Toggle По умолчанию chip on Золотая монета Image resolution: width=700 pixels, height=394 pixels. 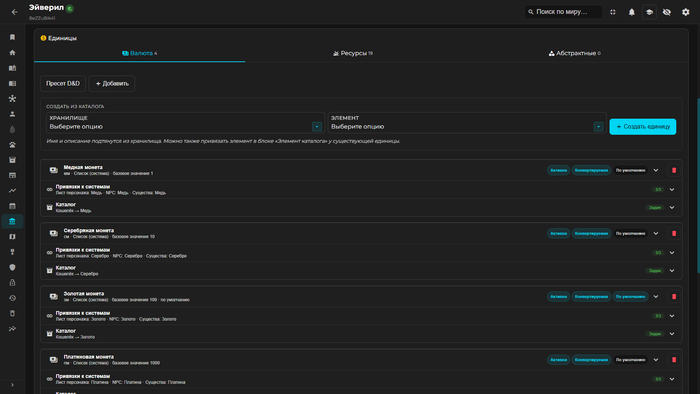click(630, 297)
